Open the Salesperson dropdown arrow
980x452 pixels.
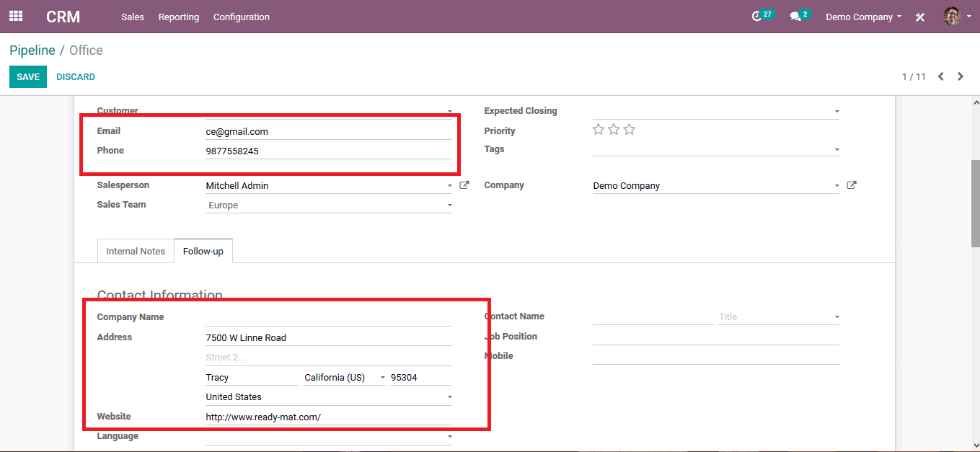pos(450,186)
